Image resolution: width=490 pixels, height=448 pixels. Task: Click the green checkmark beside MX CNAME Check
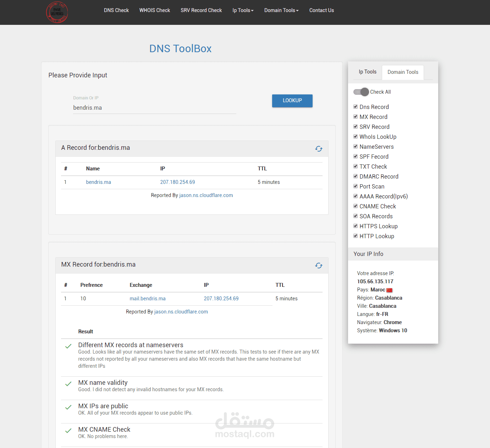68,431
